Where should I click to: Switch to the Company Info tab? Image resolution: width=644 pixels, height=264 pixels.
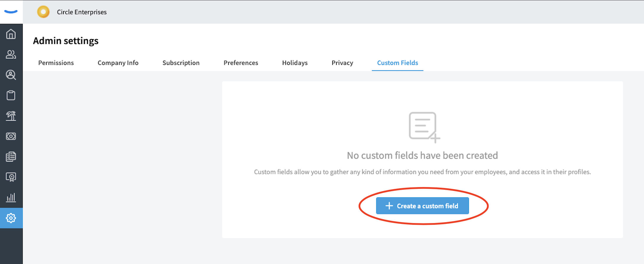coord(118,63)
